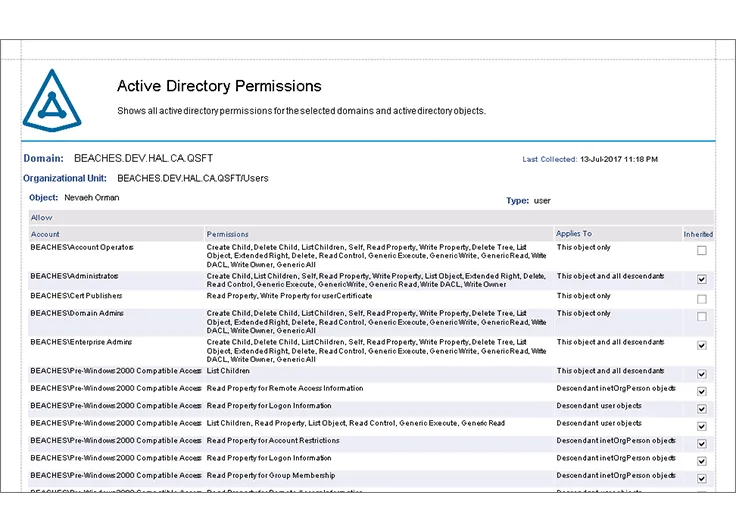Click the Administrators permissions list cell
Screen dimensions: 736x532
coord(376,280)
